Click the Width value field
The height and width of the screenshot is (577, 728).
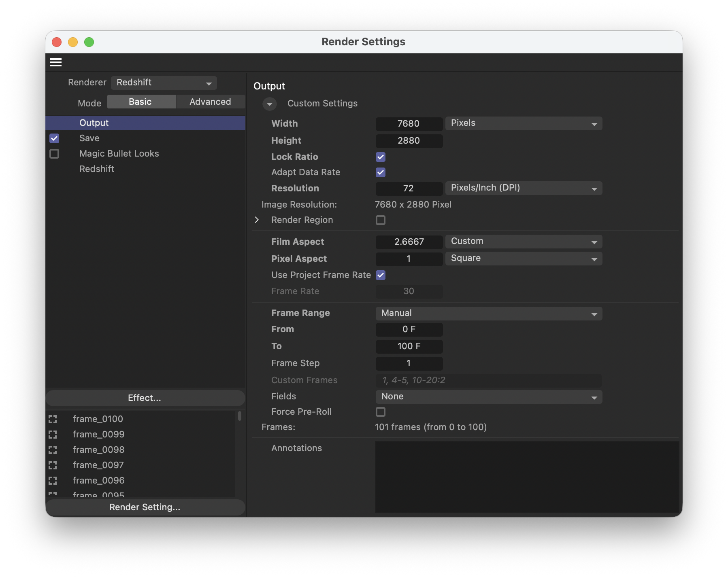pyautogui.click(x=409, y=124)
